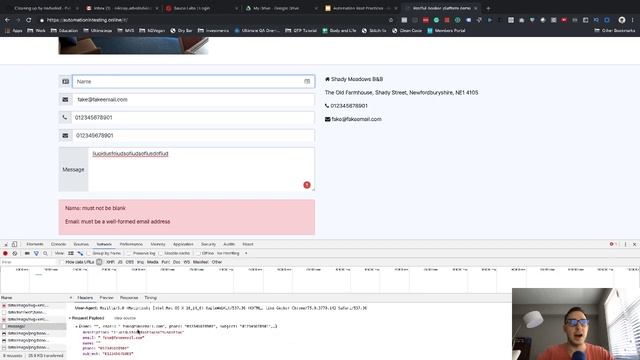Show the Timing tab of the request

coord(150,298)
